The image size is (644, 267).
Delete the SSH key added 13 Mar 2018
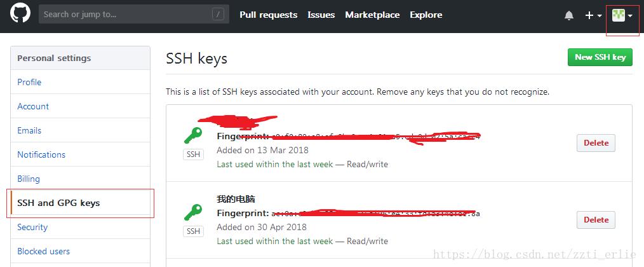pyautogui.click(x=596, y=143)
